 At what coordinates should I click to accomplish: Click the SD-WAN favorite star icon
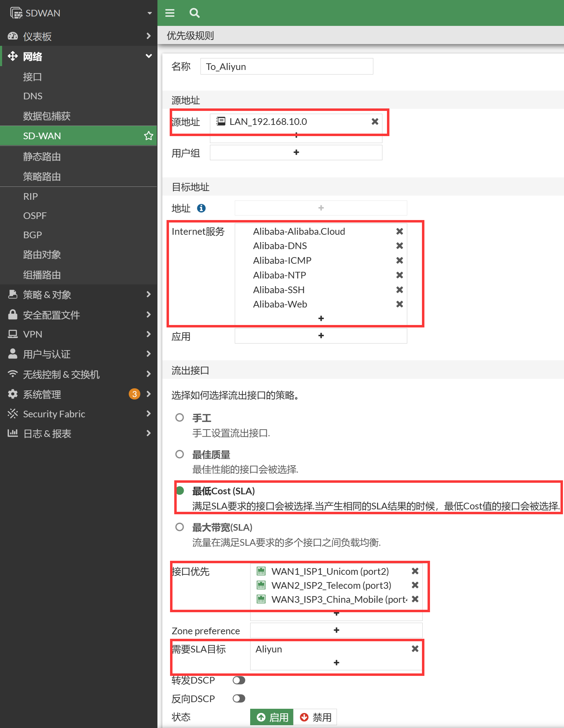pos(149,136)
